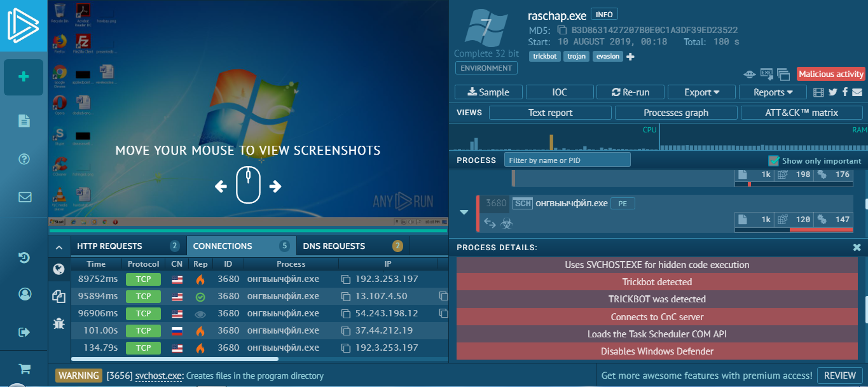This screenshot has height=387, width=868.
Task: Select the Connections tab
Action: [242, 246]
